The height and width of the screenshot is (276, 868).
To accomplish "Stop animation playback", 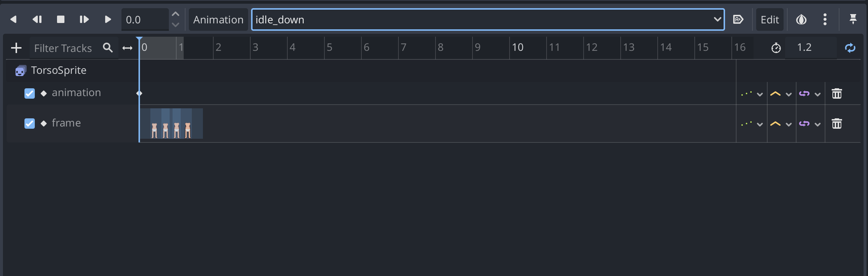I will pyautogui.click(x=61, y=19).
